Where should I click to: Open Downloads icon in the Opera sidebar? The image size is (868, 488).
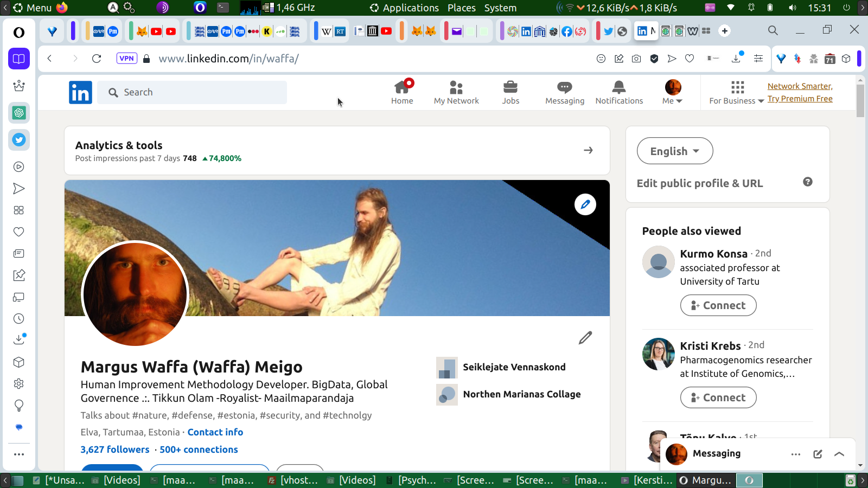pos(19,340)
